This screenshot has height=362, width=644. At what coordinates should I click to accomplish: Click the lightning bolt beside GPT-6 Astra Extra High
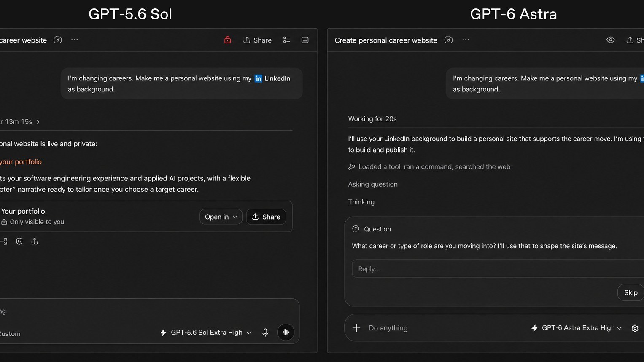click(534, 328)
